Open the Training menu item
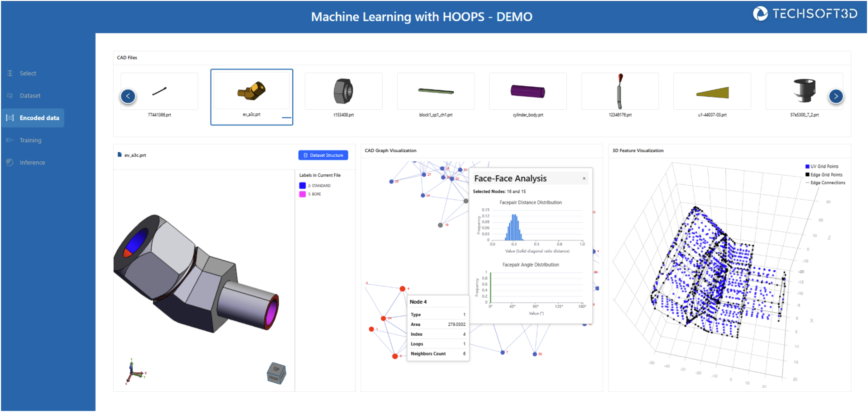868x412 pixels. pyautogui.click(x=30, y=140)
